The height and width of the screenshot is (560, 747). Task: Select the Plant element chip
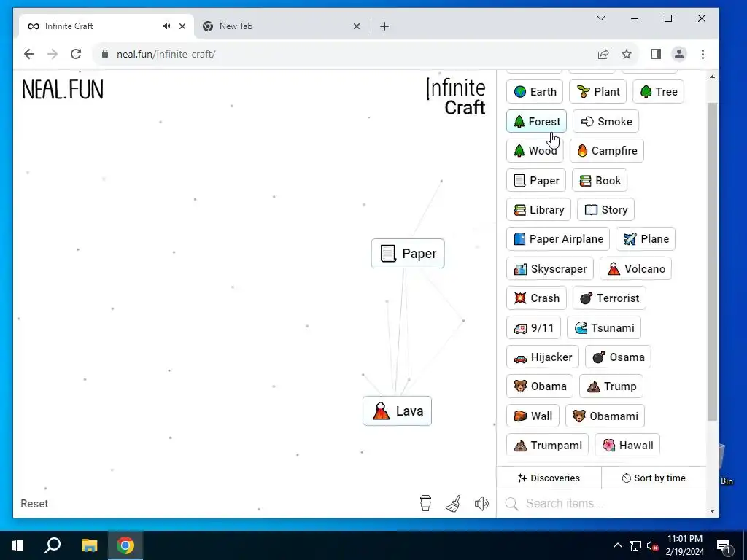tap(597, 91)
